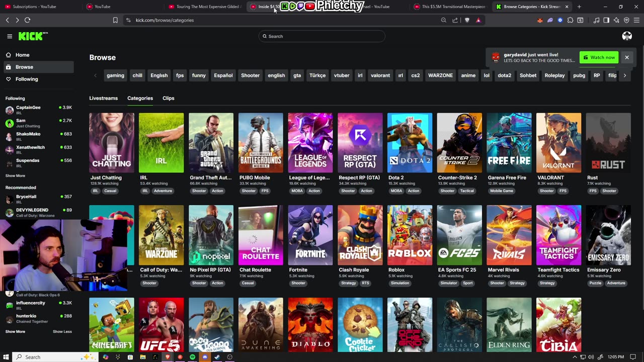
Task: Show hidden system tray icons
Action: click(x=575, y=357)
